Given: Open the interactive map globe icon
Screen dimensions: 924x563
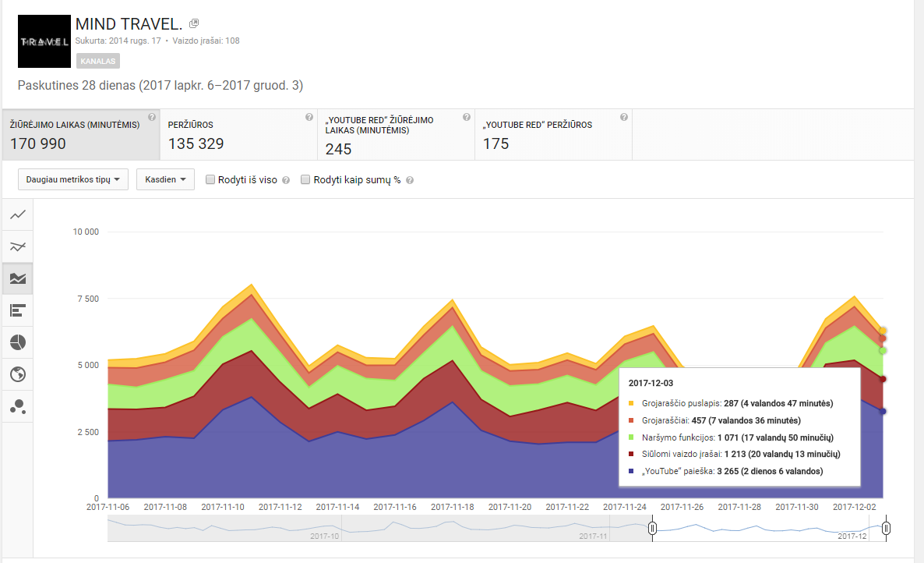Looking at the screenshot, I should [x=18, y=374].
